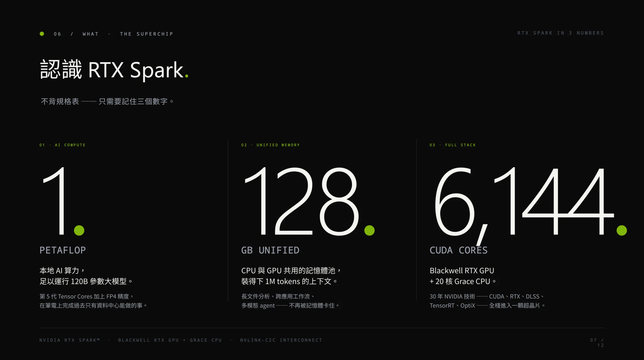Click the line 'TensorRT、OptiX —— 全棧進入一顆超晶片。'
The image size is (644, 360).
tap(488, 305)
